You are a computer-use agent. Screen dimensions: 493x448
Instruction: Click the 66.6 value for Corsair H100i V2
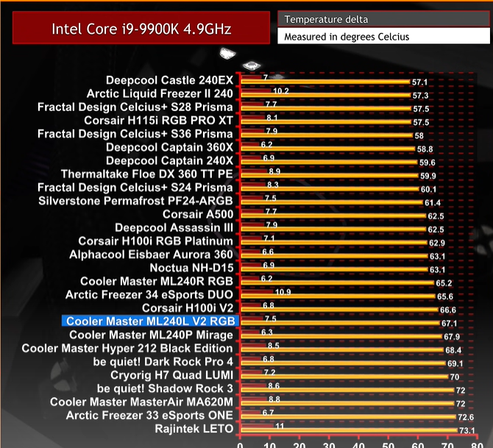point(448,310)
